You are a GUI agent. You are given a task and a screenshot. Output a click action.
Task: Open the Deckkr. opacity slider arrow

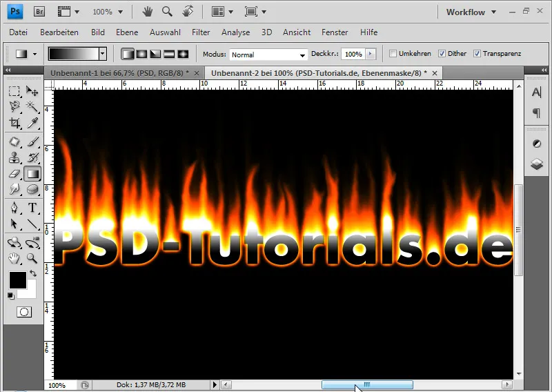tap(370, 54)
